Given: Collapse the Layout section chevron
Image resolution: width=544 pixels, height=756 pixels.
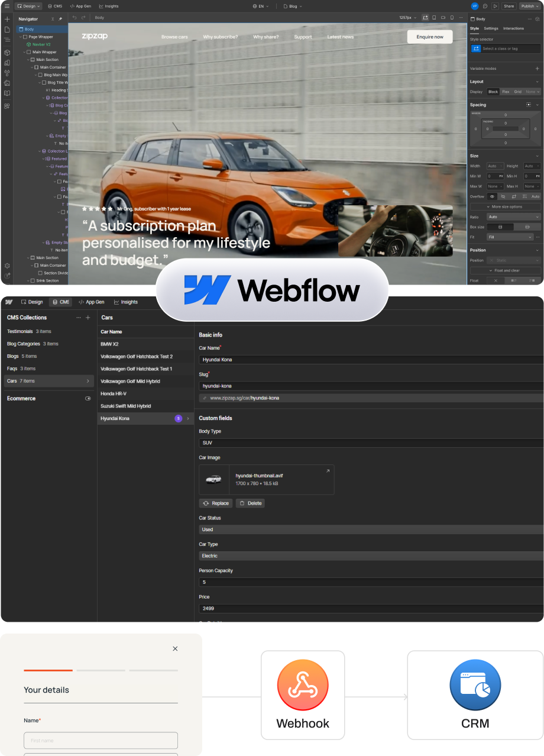Looking at the screenshot, I should point(537,82).
